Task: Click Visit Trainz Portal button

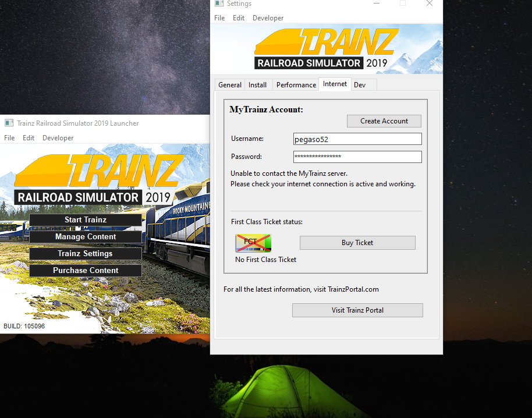Action: point(357,310)
